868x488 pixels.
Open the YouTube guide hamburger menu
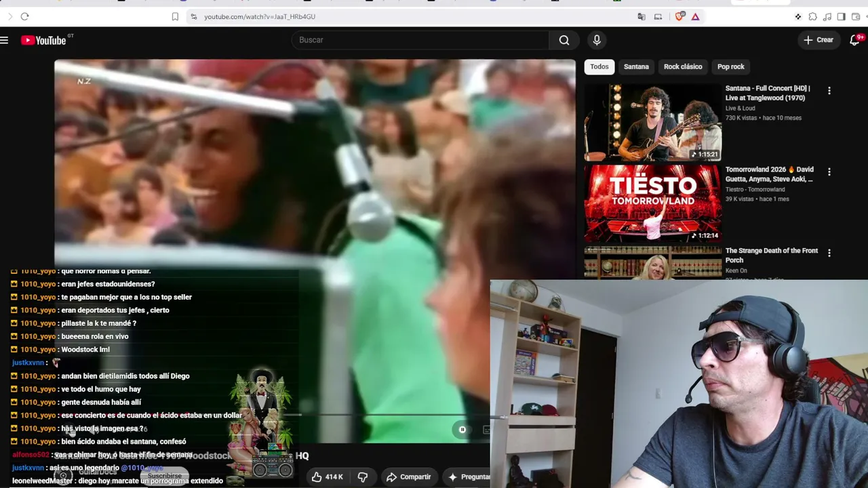[4, 41]
